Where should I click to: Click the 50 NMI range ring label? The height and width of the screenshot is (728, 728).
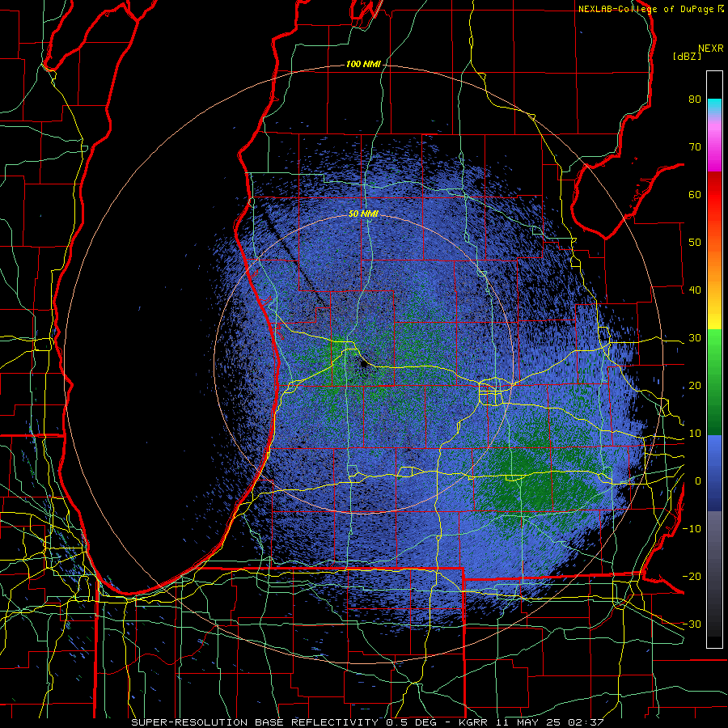tap(363, 214)
